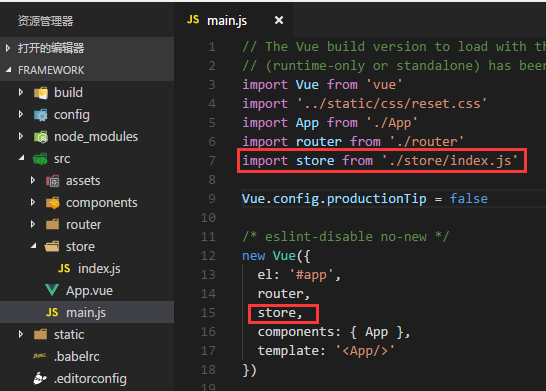Click the JS icon in the main.js tab
The image size is (546, 391).
pyautogui.click(x=193, y=20)
